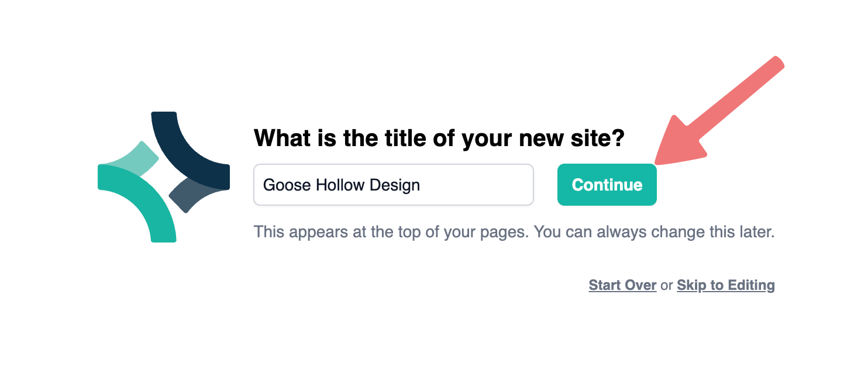The width and height of the screenshot is (868, 367).
Task: Follow the Skip to Editing link
Action: (726, 285)
